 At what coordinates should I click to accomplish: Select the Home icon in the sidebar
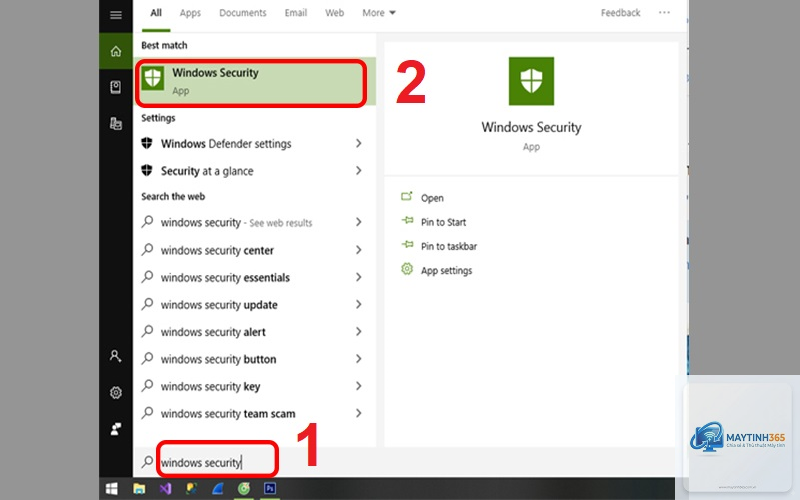click(x=116, y=51)
